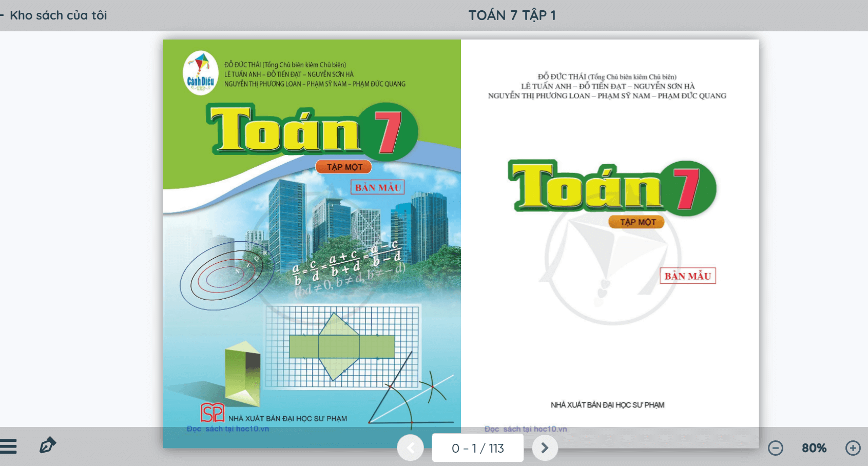Screen dimensions: 868x466
Task: Click the right title page
Action: point(610,244)
